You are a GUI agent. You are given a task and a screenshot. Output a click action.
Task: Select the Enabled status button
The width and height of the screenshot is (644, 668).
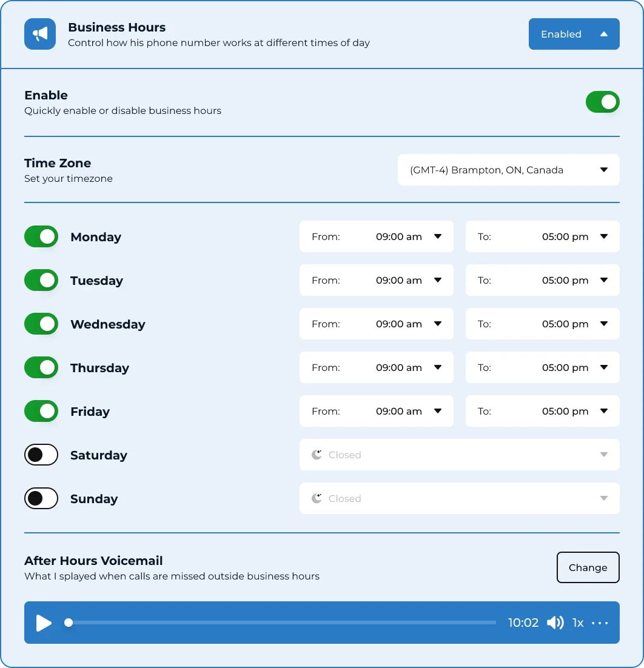click(x=574, y=34)
